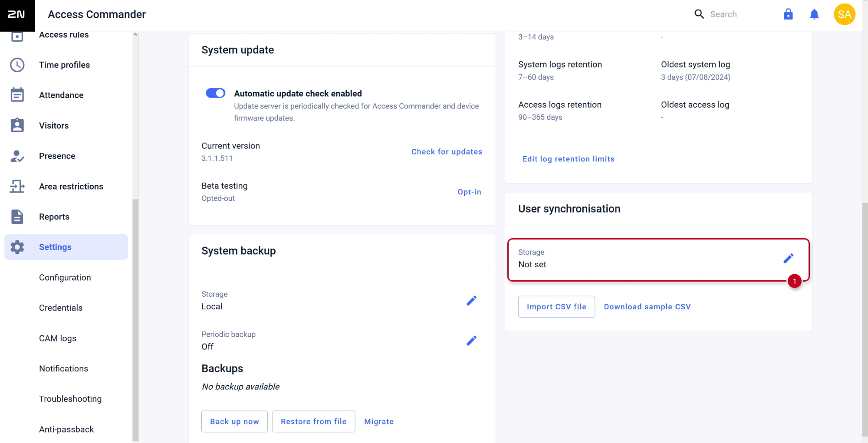Click the 90–365 days retention value
The width and height of the screenshot is (868, 443).
point(540,117)
